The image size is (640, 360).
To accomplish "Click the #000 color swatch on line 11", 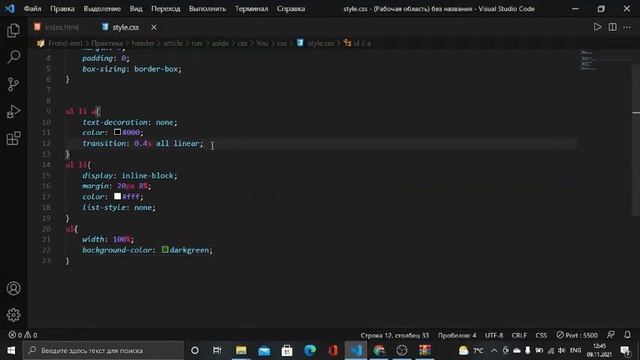I will (x=117, y=132).
